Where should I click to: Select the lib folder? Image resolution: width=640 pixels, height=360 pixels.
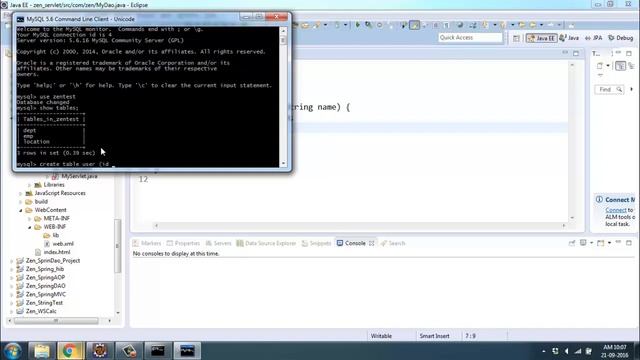(x=51, y=236)
